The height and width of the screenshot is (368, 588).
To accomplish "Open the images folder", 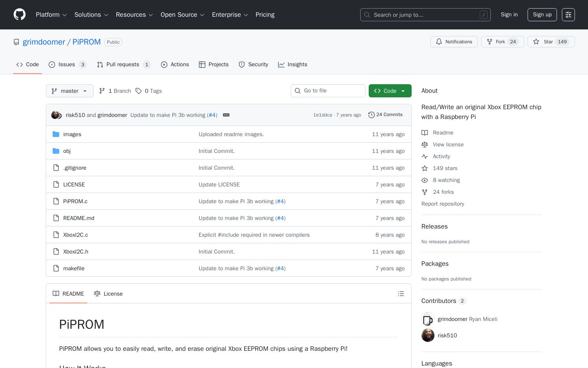I will tap(72, 134).
